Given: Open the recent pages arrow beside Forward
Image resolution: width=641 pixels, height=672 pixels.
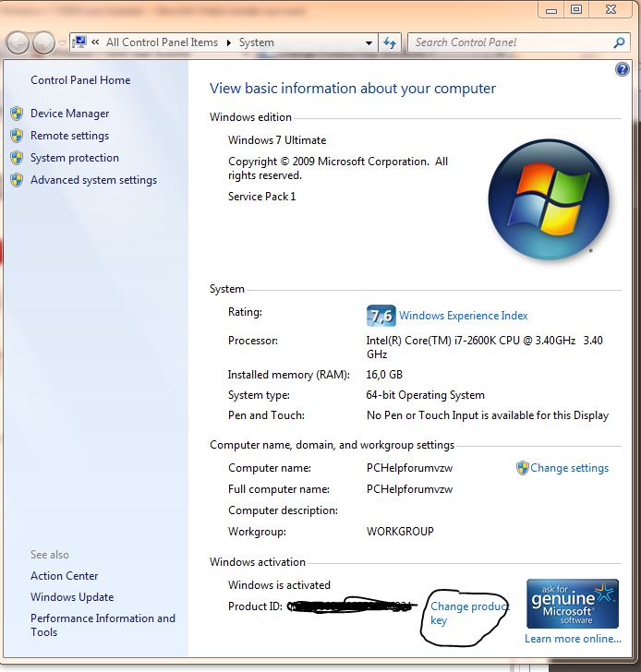Looking at the screenshot, I should pyautogui.click(x=62, y=42).
